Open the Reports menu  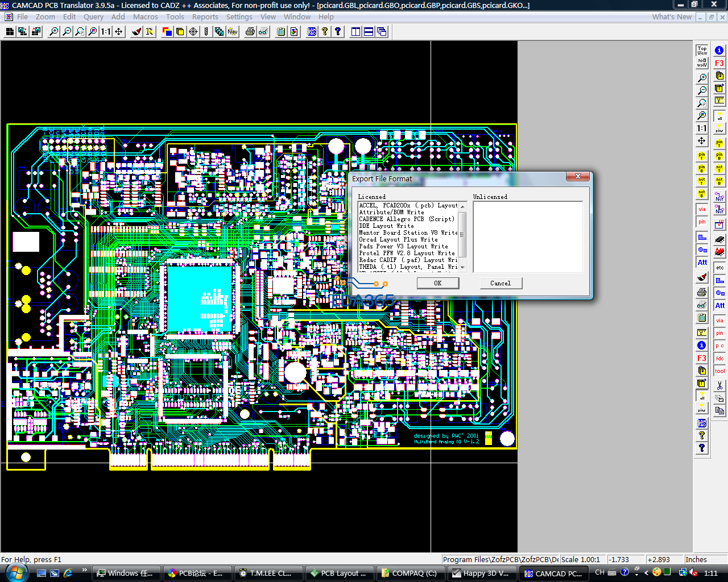pyautogui.click(x=205, y=17)
